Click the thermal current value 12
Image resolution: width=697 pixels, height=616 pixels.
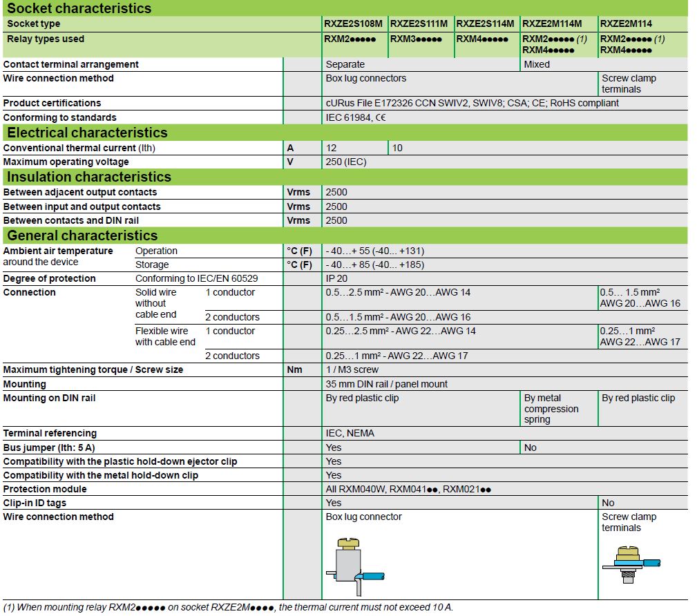(x=331, y=148)
